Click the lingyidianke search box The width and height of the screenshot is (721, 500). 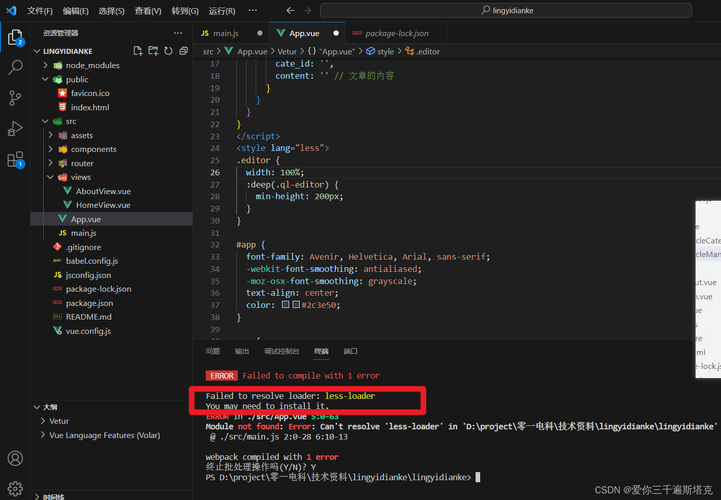[506, 11]
